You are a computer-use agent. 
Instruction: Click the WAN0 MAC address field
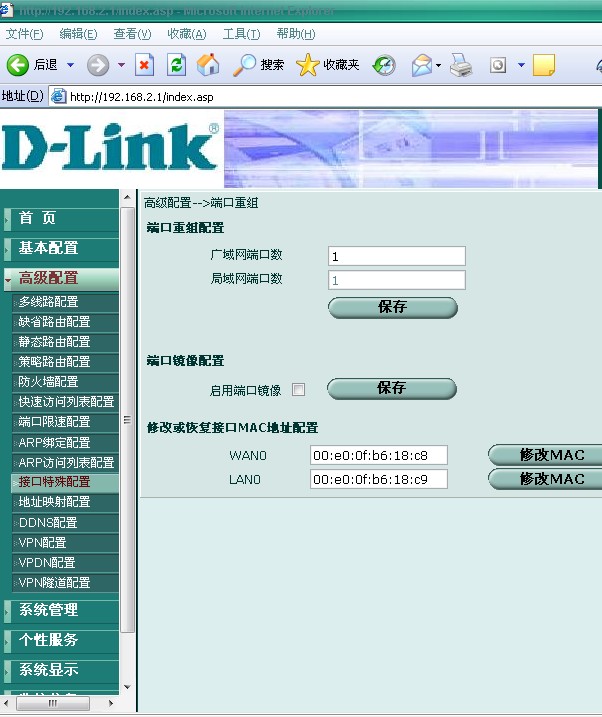tap(379, 455)
